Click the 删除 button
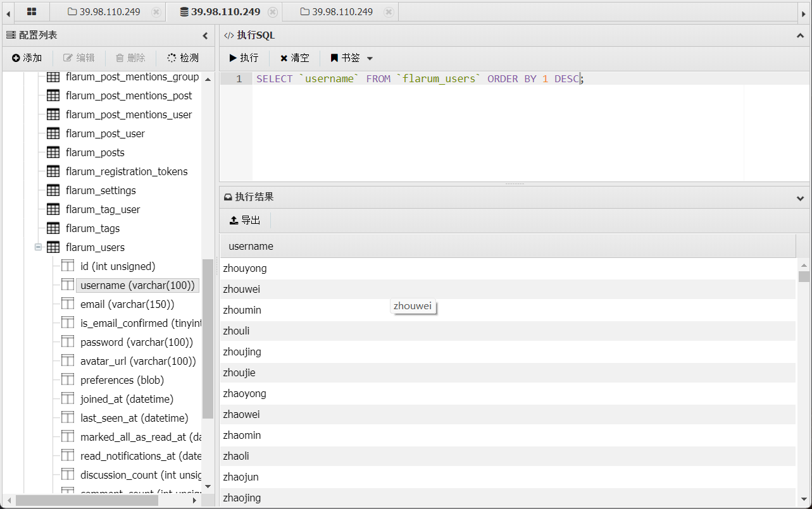The width and height of the screenshot is (812, 509). click(130, 58)
